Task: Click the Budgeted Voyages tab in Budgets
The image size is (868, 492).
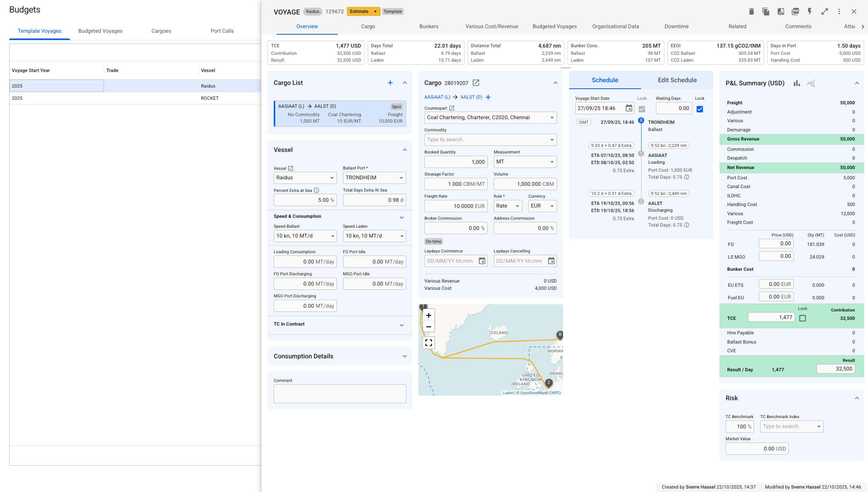Action: 100,31
